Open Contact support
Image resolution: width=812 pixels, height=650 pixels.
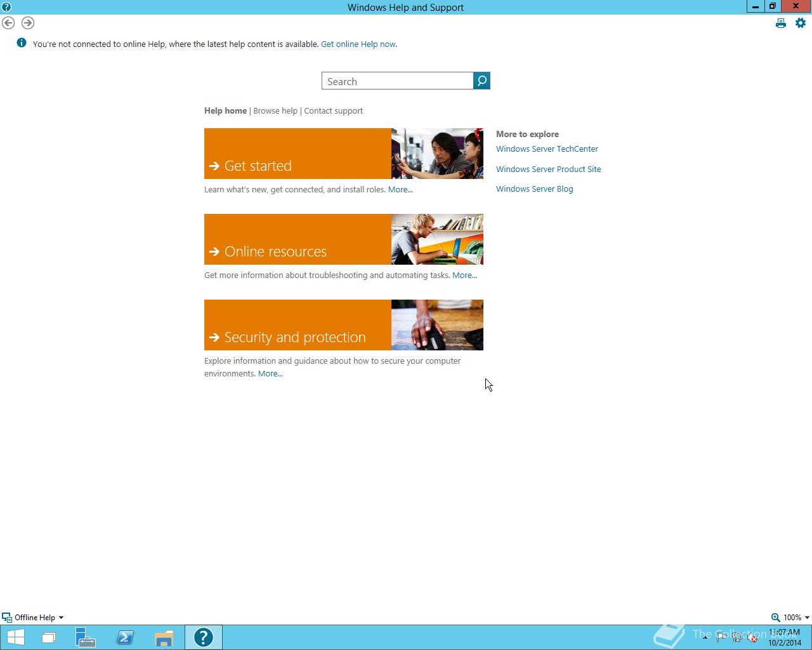point(334,110)
